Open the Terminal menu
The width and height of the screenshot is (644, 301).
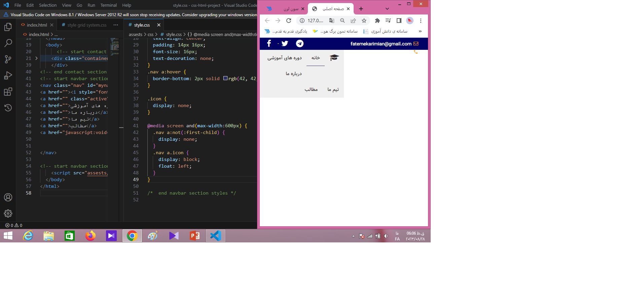[109, 5]
